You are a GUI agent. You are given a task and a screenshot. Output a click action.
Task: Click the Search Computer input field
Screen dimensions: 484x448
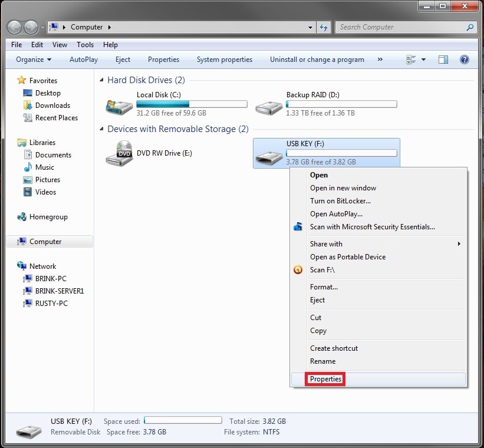[x=401, y=27]
